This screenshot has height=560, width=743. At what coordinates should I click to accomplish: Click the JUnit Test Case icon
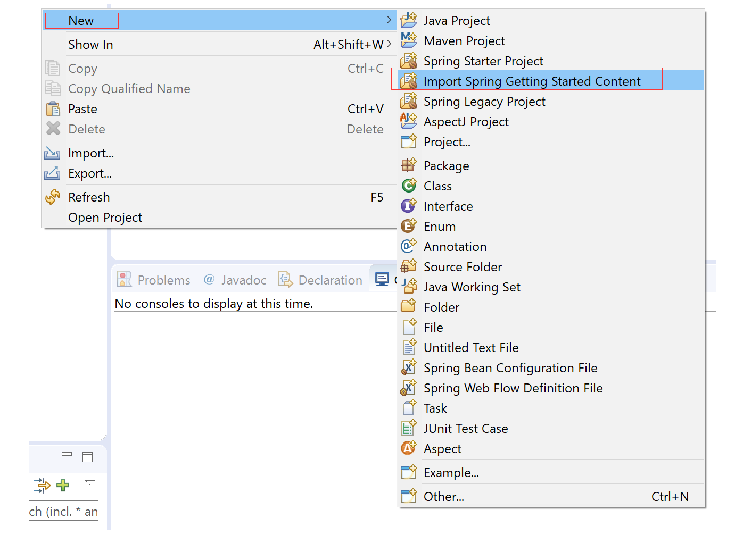[x=409, y=428]
